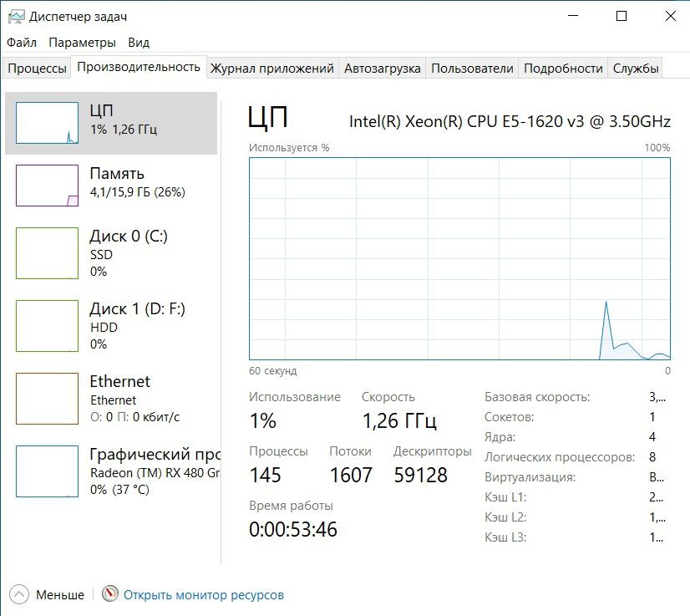Switch to the Службы tab
This screenshot has width=690, height=616.
pos(636,69)
